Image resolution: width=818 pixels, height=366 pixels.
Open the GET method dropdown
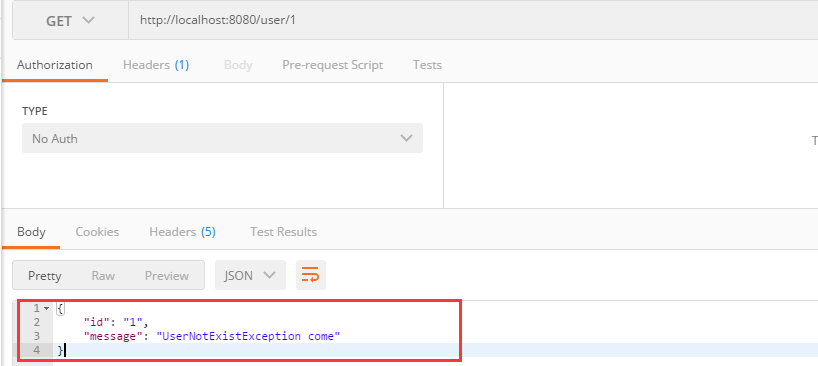point(70,21)
